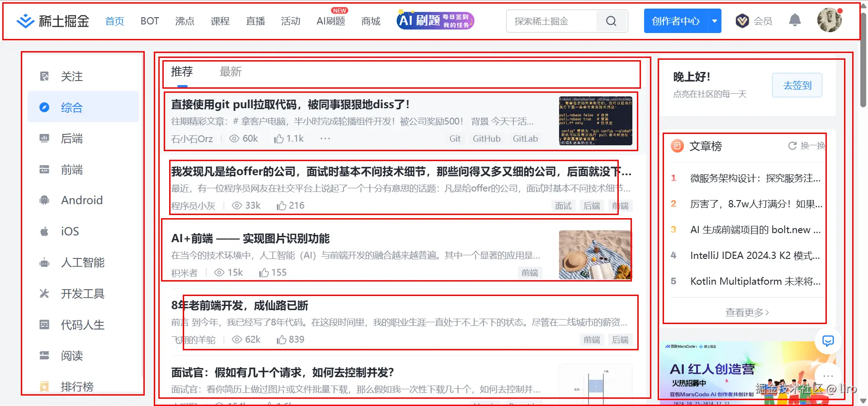This screenshot has width=868, height=406.
Task: Open ranked article IntelliJ IDEA 2024.3 K2
Action: [755, 256]
